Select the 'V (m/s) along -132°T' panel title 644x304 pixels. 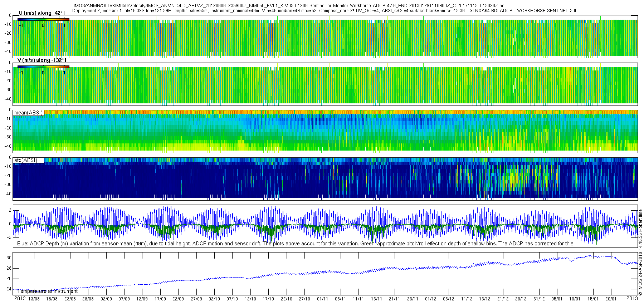coord(42,60)
